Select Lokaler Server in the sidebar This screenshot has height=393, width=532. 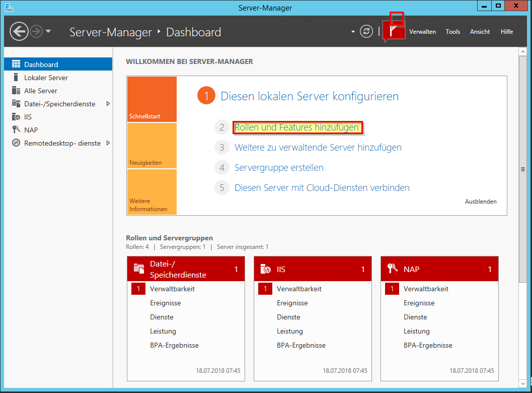pyautogui.click(x=58, y=78)
